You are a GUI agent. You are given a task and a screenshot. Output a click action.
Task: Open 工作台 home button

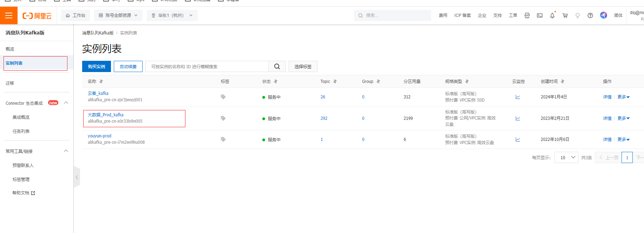75,15
